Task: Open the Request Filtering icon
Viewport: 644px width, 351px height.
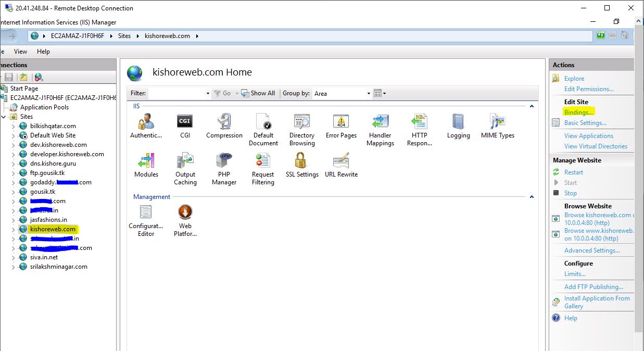Action: [263, 161]
